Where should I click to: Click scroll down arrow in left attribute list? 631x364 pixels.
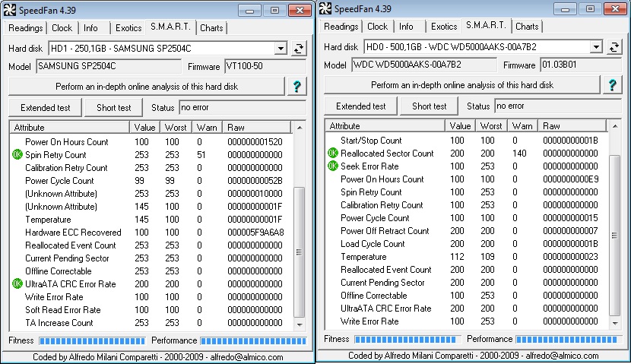[x=300, y=324]
